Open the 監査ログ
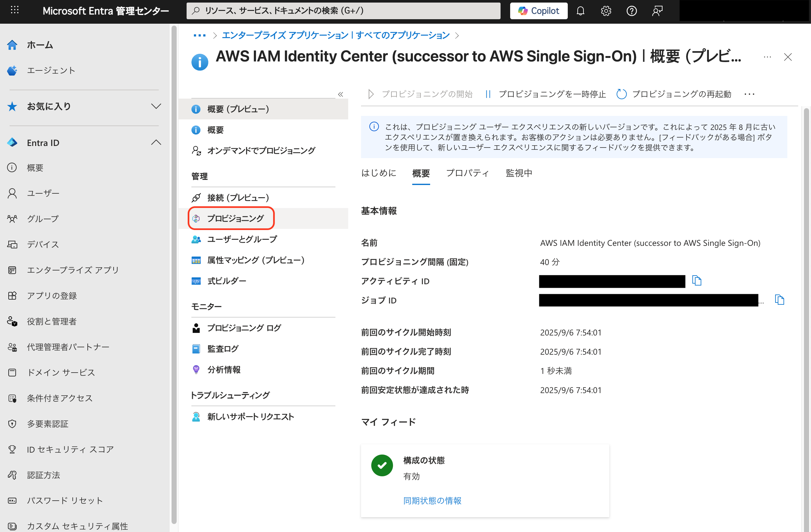Image resolution: width=811 pixels, height=532 pixels. (223, 348)
